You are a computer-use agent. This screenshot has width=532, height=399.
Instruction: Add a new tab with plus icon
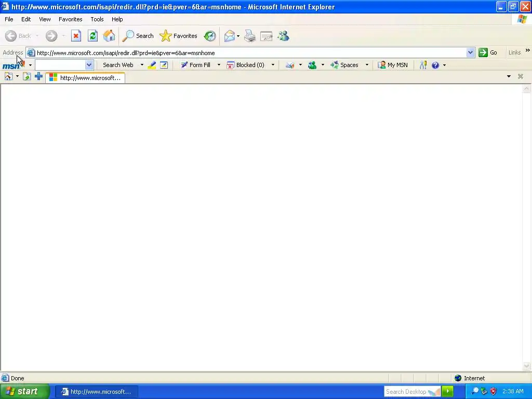click(38, 77)
